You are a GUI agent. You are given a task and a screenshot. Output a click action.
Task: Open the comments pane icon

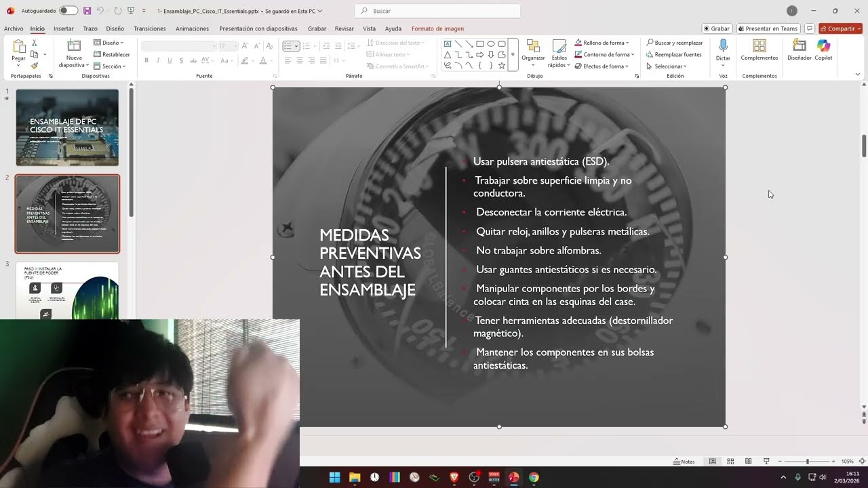[x=810, y=28]
